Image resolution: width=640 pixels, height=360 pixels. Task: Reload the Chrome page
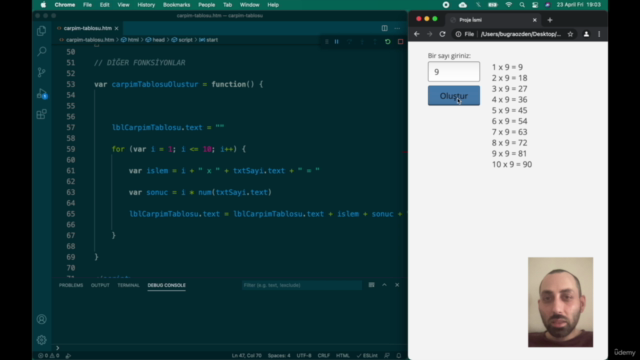(442, 34)
